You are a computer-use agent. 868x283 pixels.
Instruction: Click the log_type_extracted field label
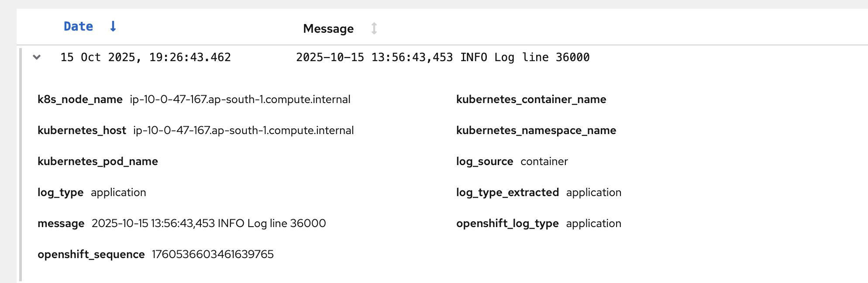click(507, 193)
